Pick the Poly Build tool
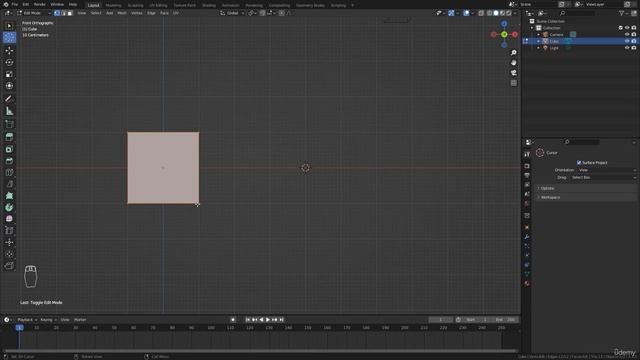 pyautogui.click(x=9, y=196)
